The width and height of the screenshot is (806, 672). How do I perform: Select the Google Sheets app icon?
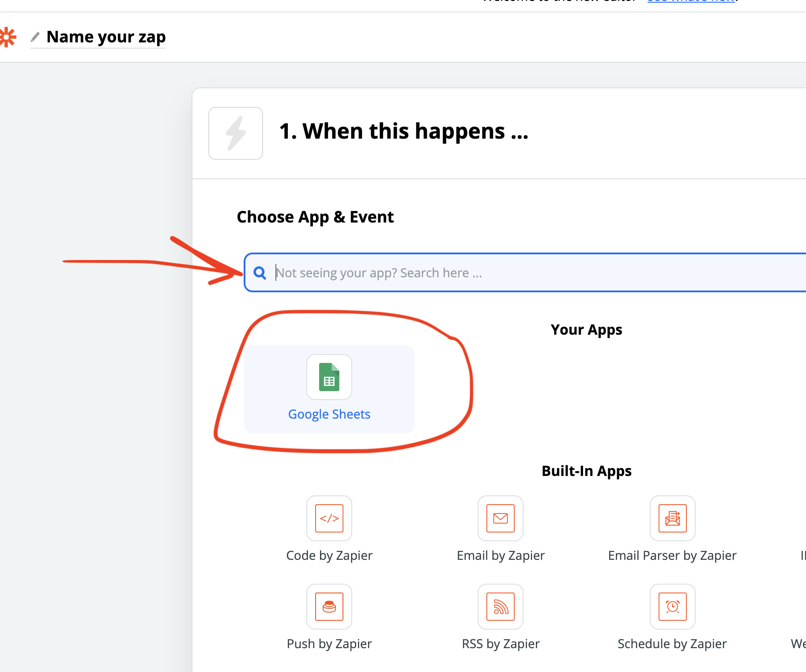click(329, 377)
